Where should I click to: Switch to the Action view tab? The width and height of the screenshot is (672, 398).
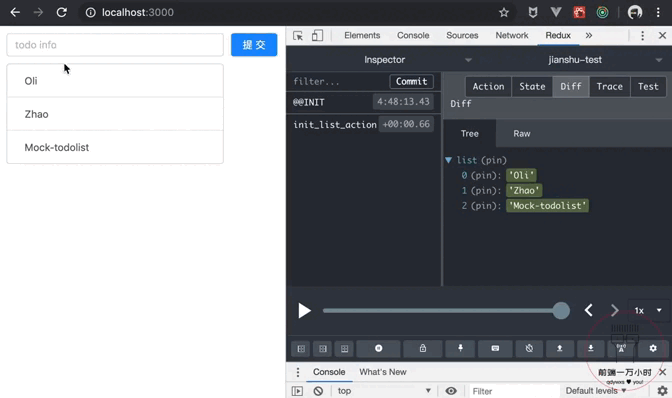[488, 87]
